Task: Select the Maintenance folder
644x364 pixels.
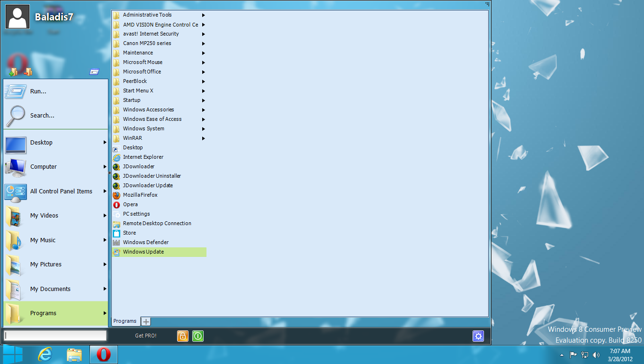Action: (159, 53)
